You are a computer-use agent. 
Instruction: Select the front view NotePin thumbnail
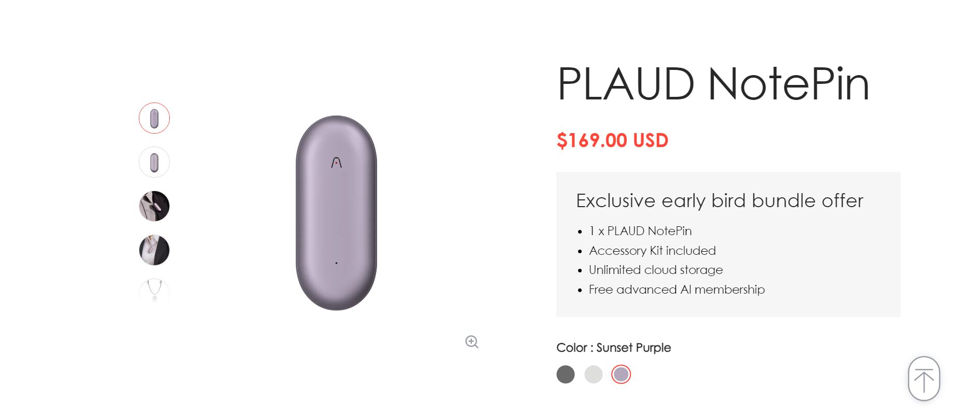pos(154,118)
